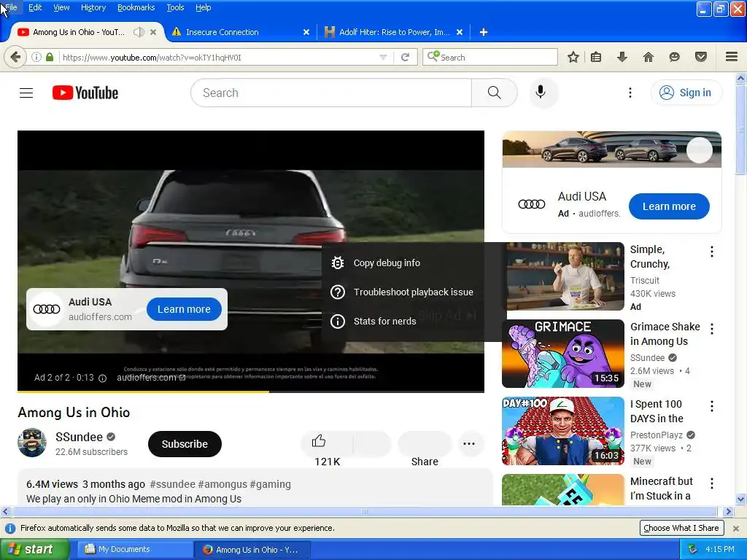Go to YouTube home via logo
747x560 pixels.
[x=85, y=93]
